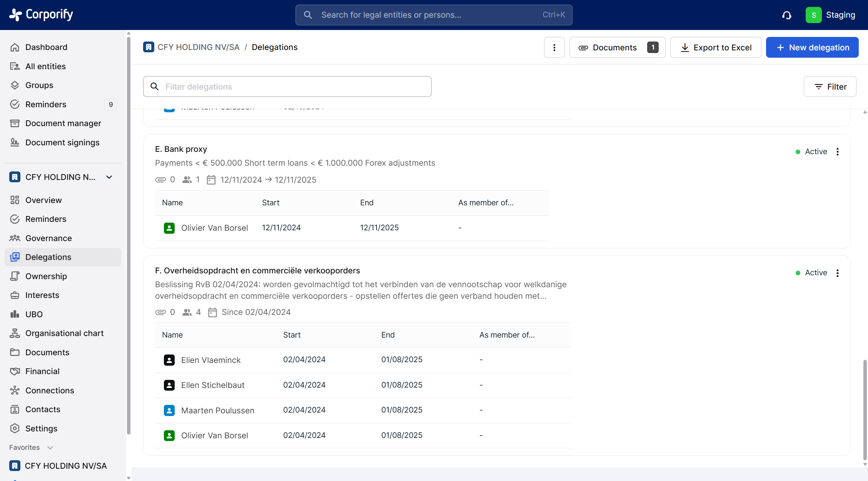Click the New delegation button
This screenshot has height=481, width=868.
812,47
